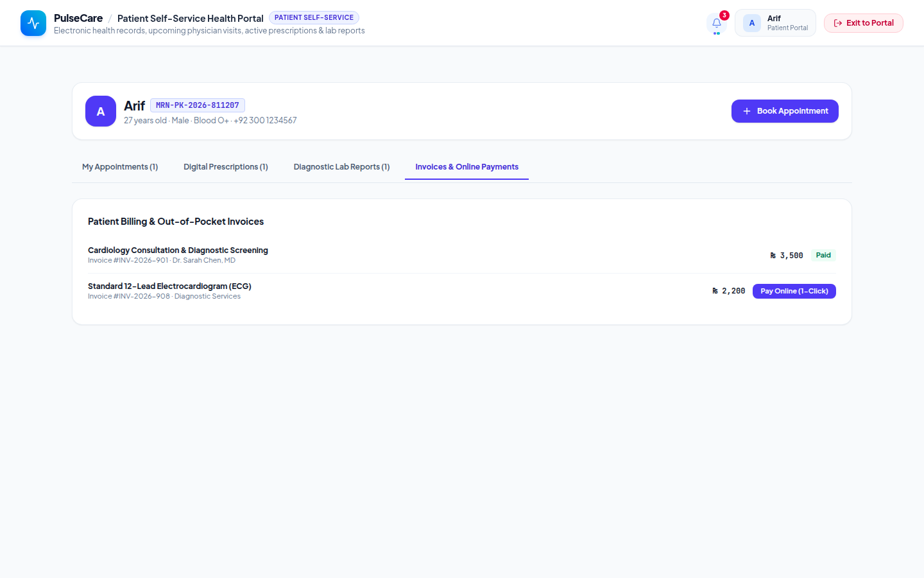Click the Electronic health records subtitle

[x=209, y=31]
